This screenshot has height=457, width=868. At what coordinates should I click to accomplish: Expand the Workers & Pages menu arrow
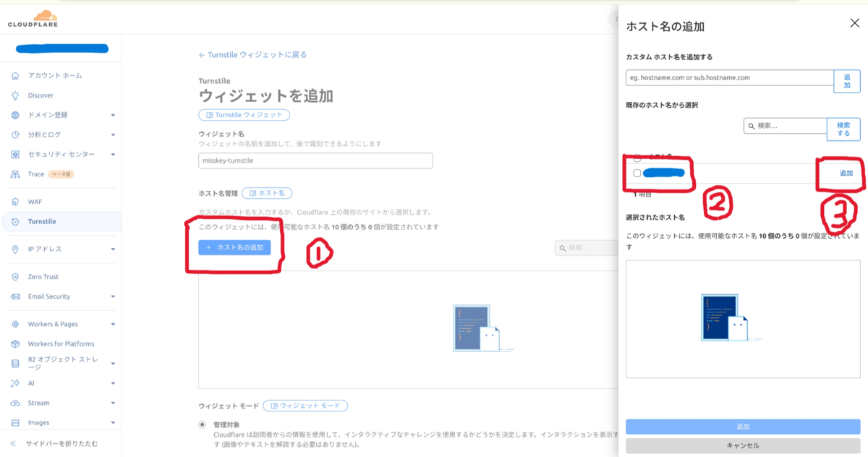pyautogui.click(x=113, y=324)
